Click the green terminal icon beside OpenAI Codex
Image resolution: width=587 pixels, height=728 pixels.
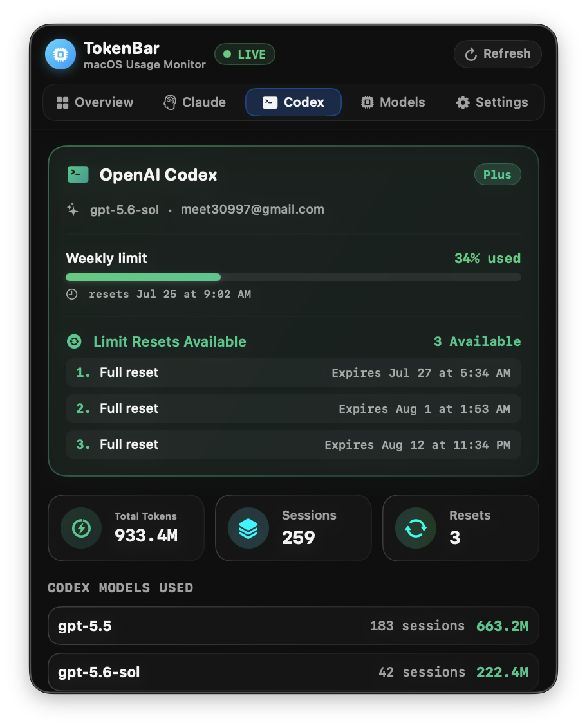(78, 174)
